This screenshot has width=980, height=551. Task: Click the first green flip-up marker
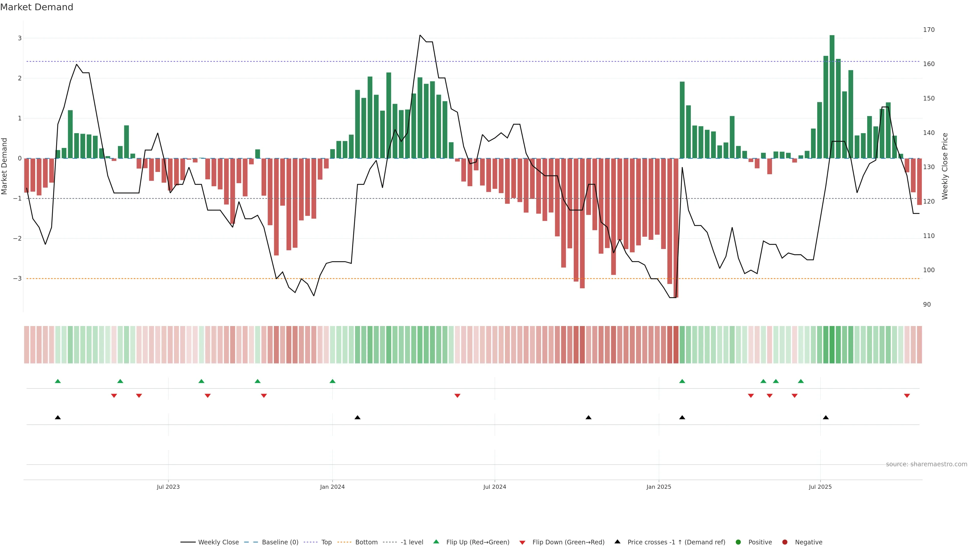point(58,381)
